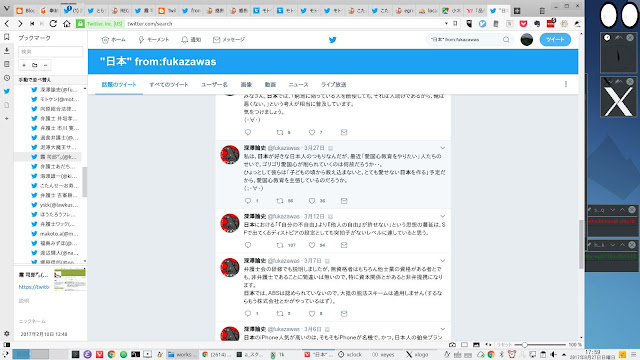Reply to the 3月27日 tweet

tap(248, 201)
